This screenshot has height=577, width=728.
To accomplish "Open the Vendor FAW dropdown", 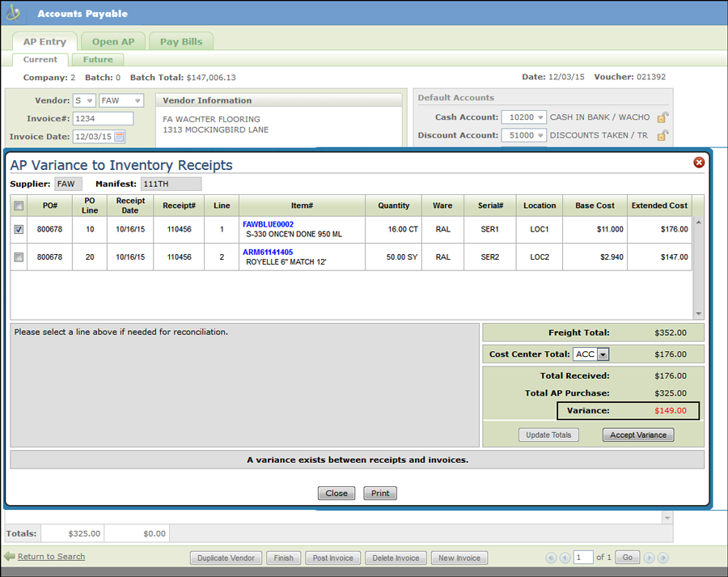I will click(x=138, y=101).
